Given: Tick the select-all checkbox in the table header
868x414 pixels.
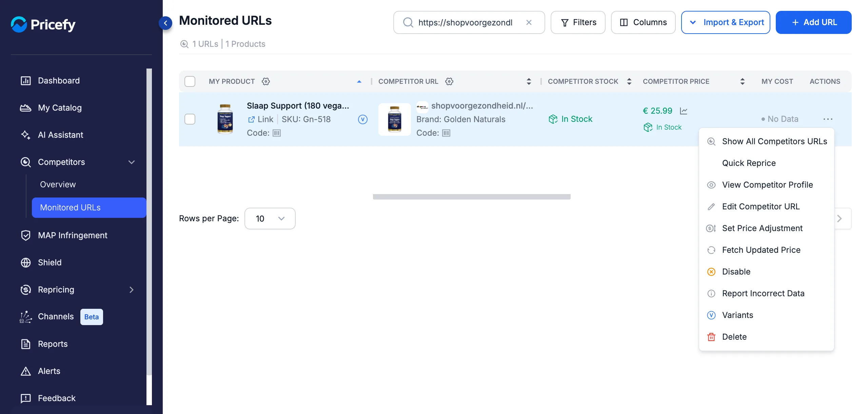Looking at the screenshot, I should [x=190, y=81].
